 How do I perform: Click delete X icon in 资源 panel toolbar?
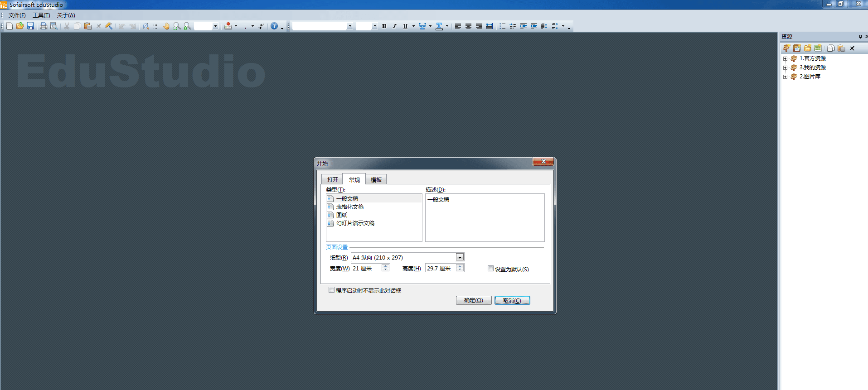point(852,48)
